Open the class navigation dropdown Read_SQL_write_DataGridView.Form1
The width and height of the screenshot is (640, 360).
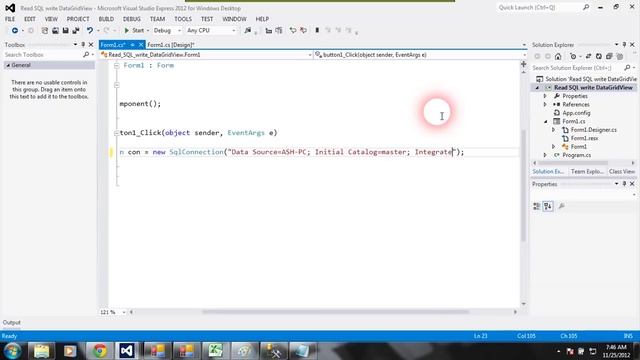click(x=207, y=55)
